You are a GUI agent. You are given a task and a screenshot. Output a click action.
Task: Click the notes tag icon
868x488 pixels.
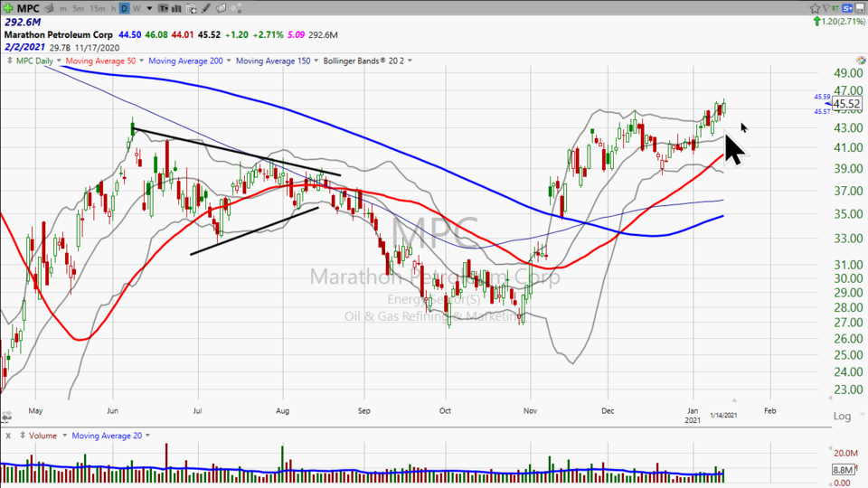221,8
